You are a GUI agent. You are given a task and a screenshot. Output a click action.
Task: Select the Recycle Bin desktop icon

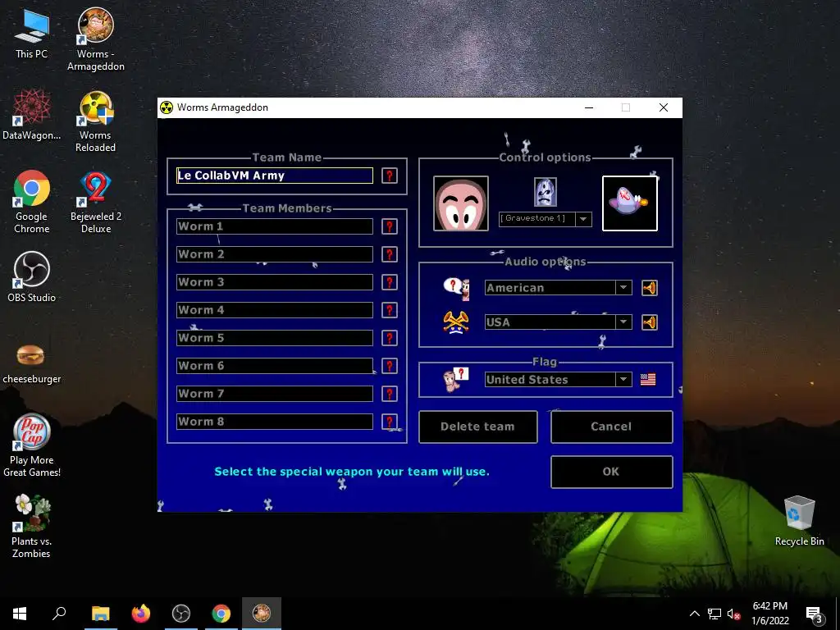pos(799,521)
